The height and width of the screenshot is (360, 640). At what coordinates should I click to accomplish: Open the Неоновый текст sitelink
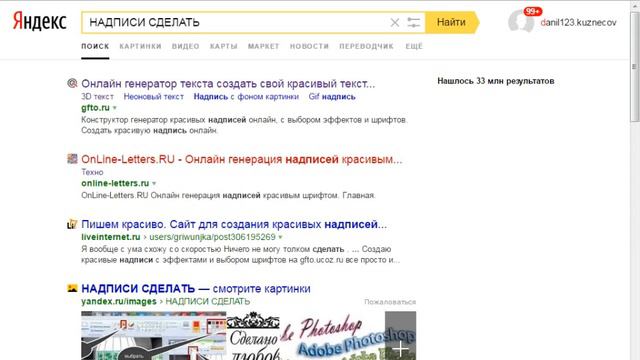(x=154, y=97)
